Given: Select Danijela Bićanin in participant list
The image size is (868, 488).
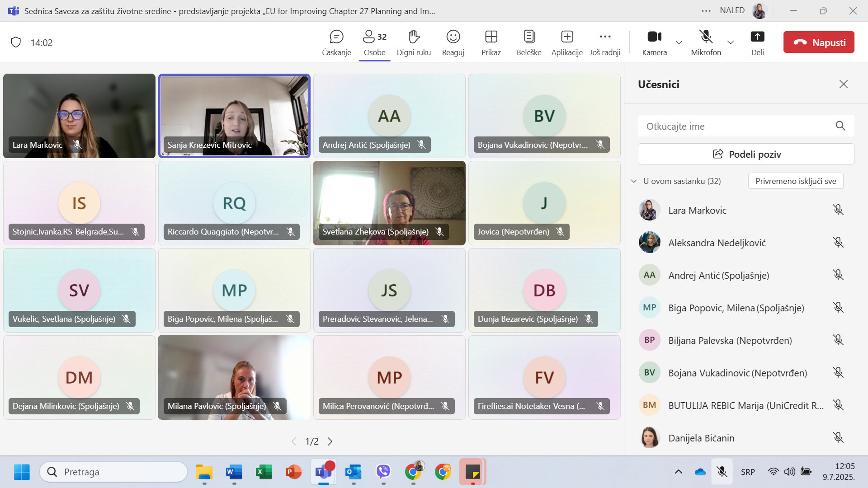Looking at the screenshot, I should pos(741,437).
